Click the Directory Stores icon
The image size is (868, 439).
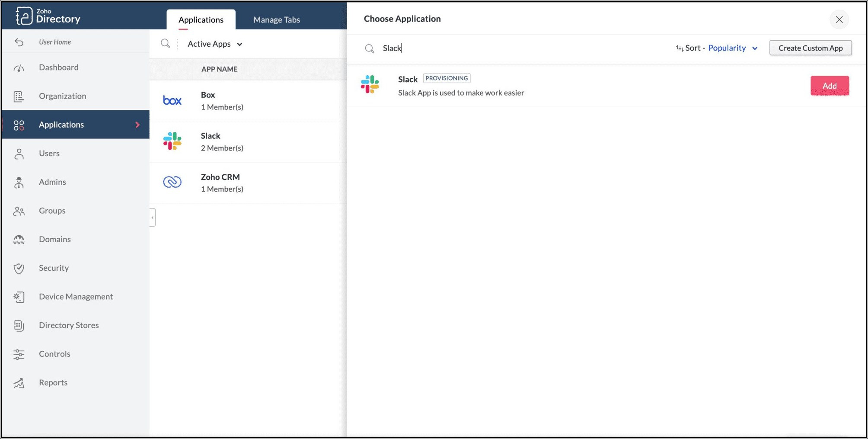19,326
